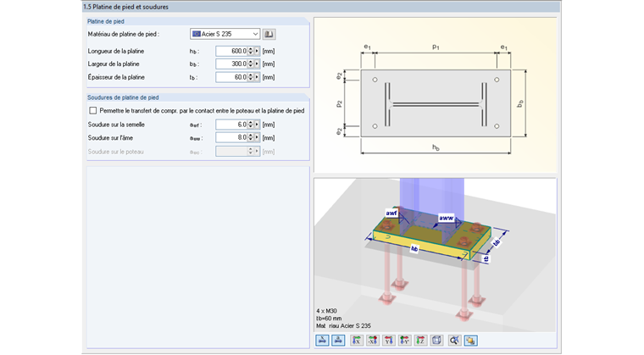Set view in Y direction
Screen dimensions: 644x355
389,341
